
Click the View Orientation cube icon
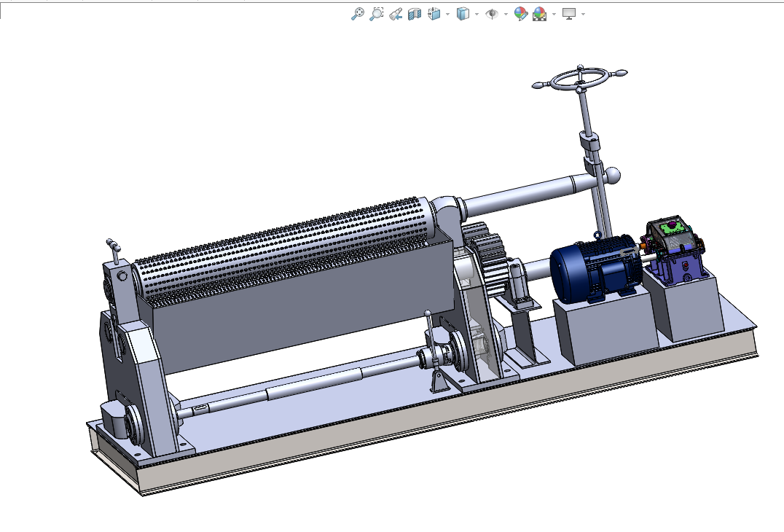pyautogui.click(x=434, y=14)
